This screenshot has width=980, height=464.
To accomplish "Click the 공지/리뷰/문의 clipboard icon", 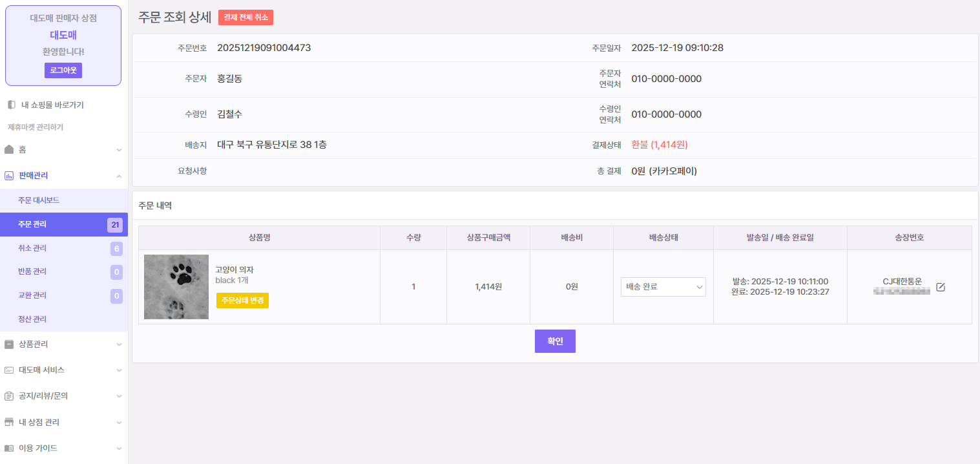I will 9,396.
